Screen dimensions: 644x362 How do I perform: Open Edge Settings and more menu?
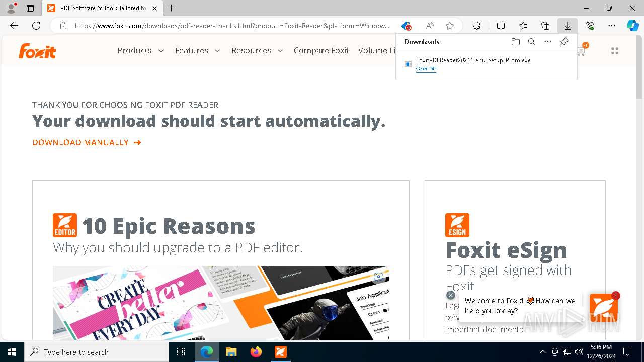tap(612, 26)
